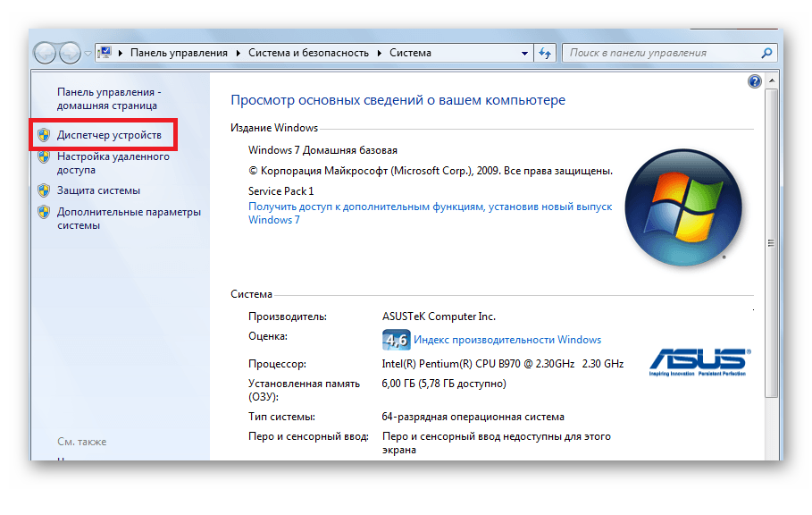Image resolution: width=812 pixels, height=515 pixels.
Task: Click the 4,6 performance rating badge
Action: 396,340
